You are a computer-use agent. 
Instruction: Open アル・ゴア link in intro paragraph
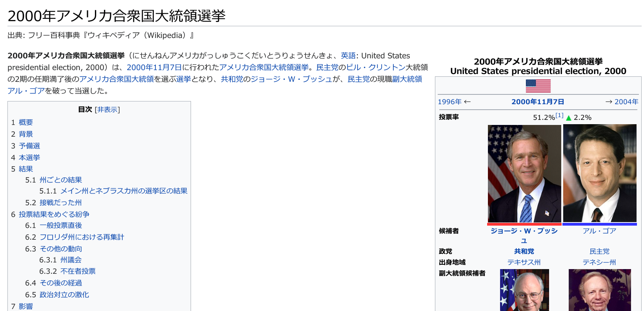click(x=26, y=91)
